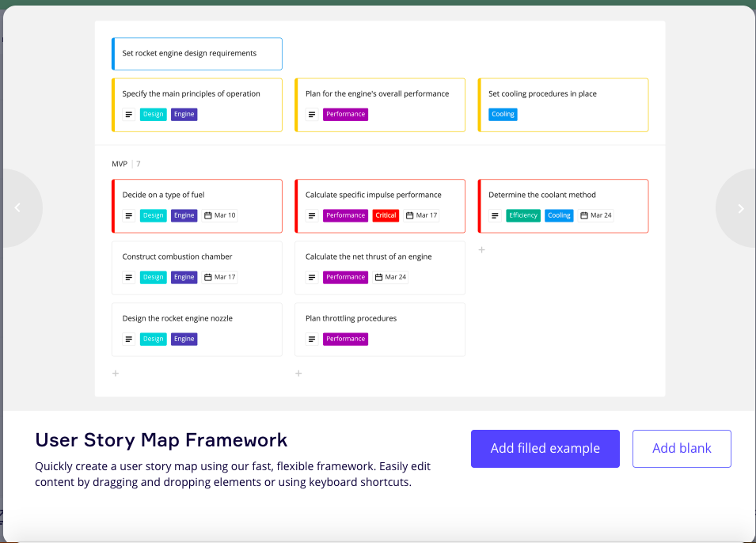Click plus icon below 'Design the rocket engine nozzle'
This screenshot has height=543, width=756.
(x=116, y=374)
